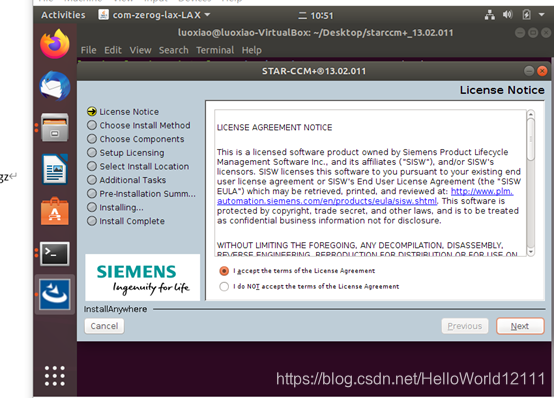Open Firefox from the dock

pos(55,44)
